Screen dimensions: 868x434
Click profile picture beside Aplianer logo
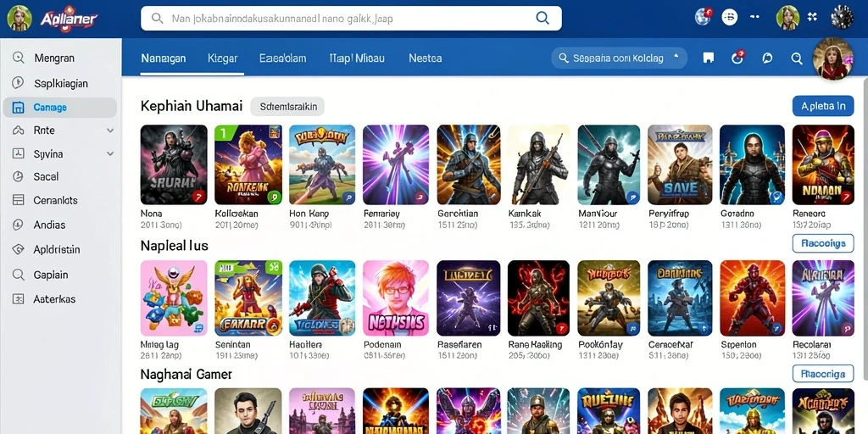pos(19,19)
